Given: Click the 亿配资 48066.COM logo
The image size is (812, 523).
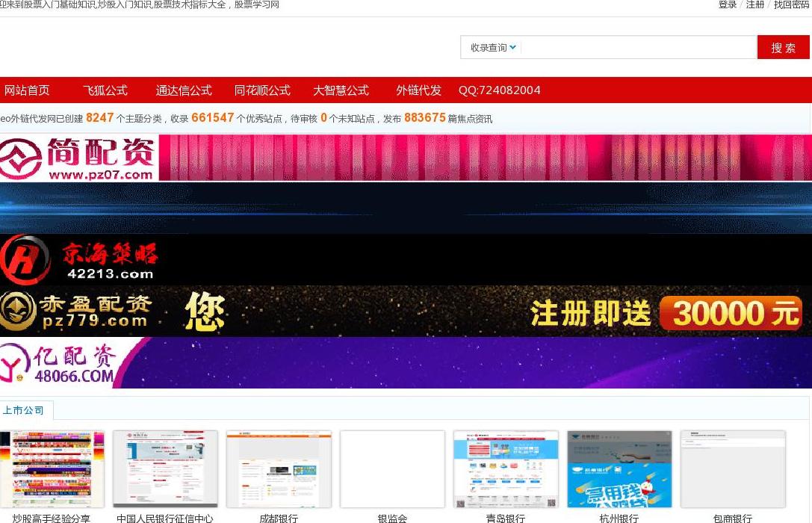Looking at the screenshot, I should click(58, 363).
